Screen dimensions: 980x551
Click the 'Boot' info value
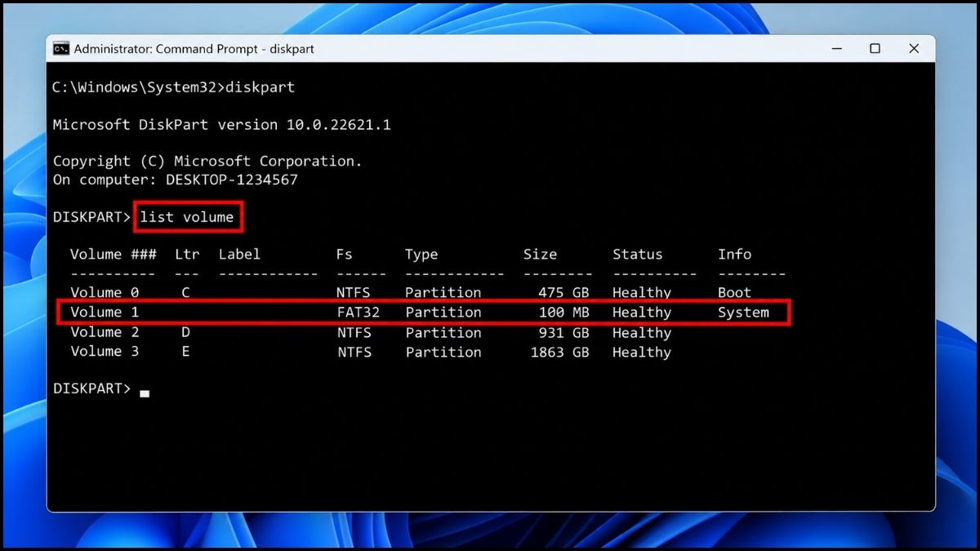coord(735,292)
